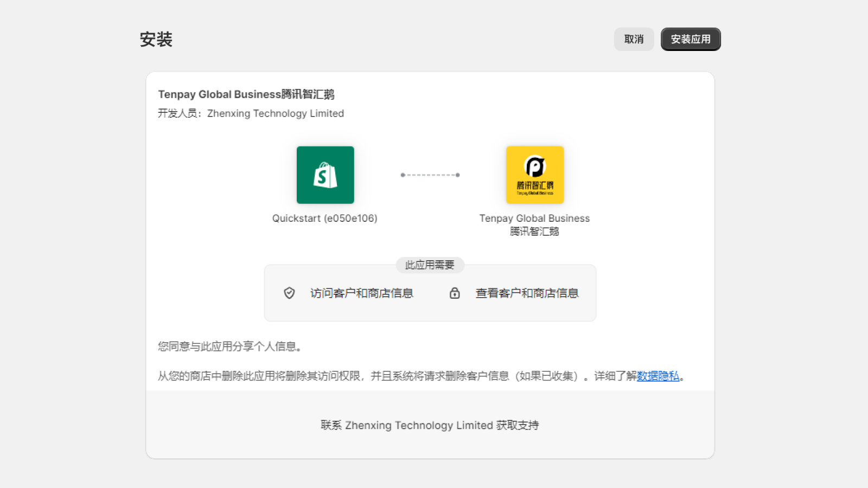Select the text 查看客户和商店信息
The width and height of the screenshot is (868, 488).
pos(527,293)
